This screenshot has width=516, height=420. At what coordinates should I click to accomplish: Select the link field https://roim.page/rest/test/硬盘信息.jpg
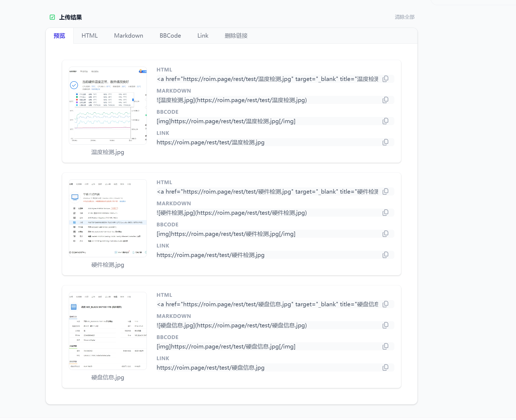pos(268,367)
